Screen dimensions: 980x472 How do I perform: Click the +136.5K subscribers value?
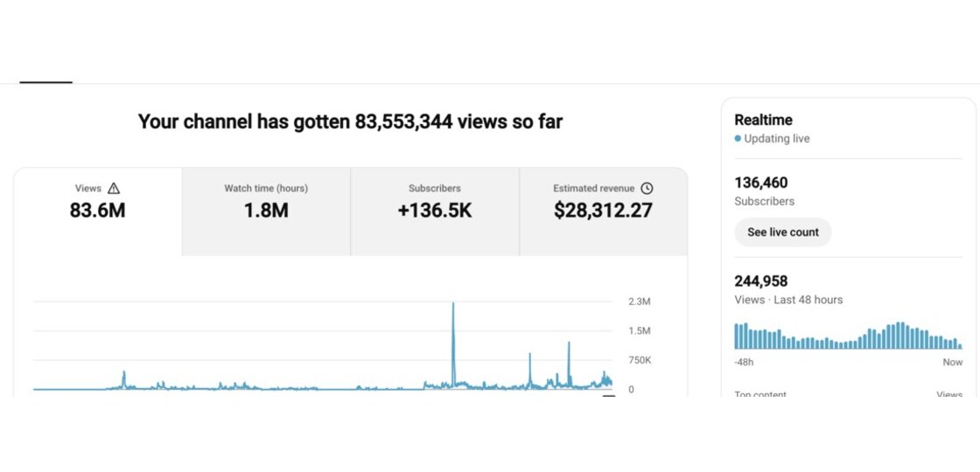coord(435,211)
